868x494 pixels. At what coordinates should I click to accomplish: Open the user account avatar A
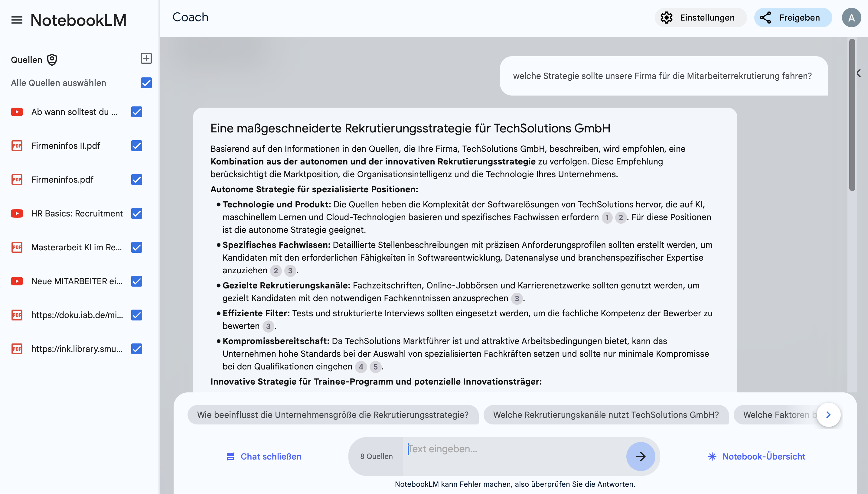[851, 18]
